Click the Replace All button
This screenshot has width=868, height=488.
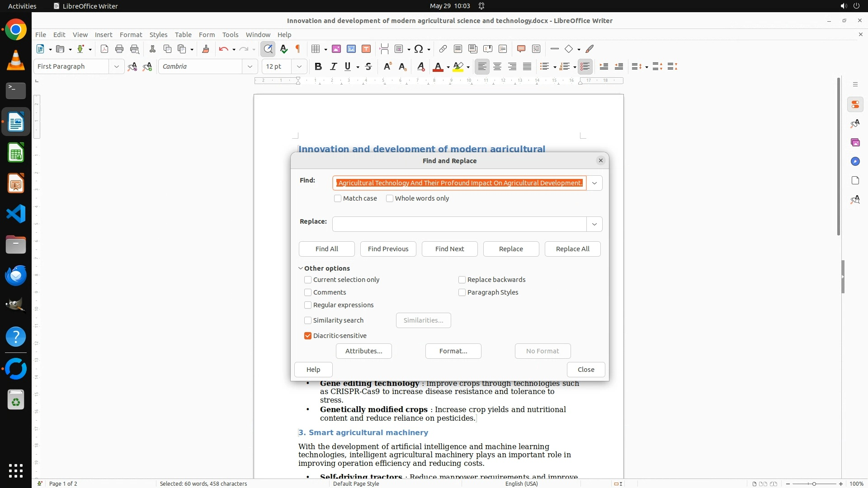point(572,249)
